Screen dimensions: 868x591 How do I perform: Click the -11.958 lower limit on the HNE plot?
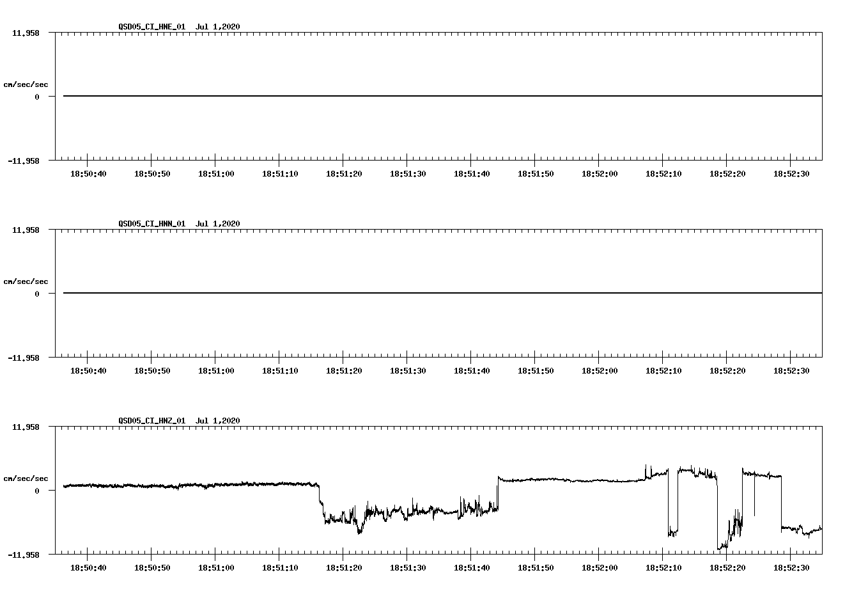[23, 161]
